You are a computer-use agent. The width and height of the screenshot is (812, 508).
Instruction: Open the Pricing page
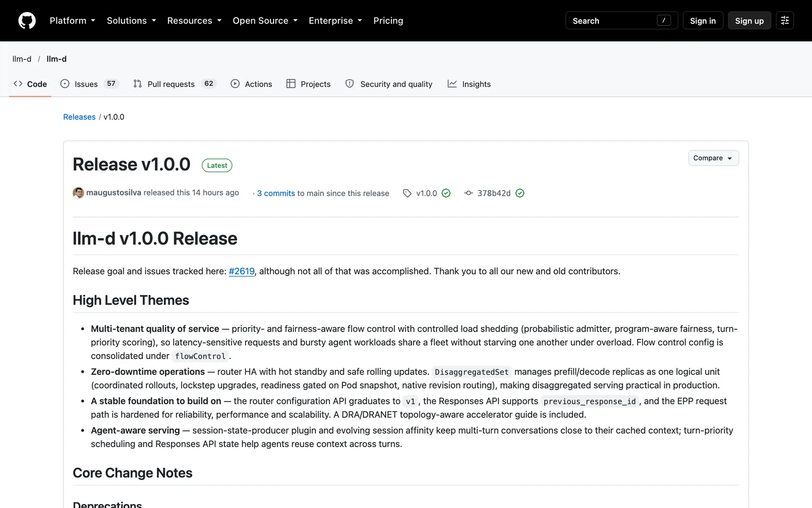[388, 21]
